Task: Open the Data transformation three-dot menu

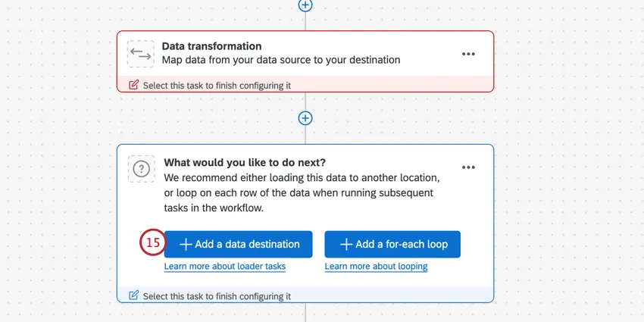Action: point(468,54)
